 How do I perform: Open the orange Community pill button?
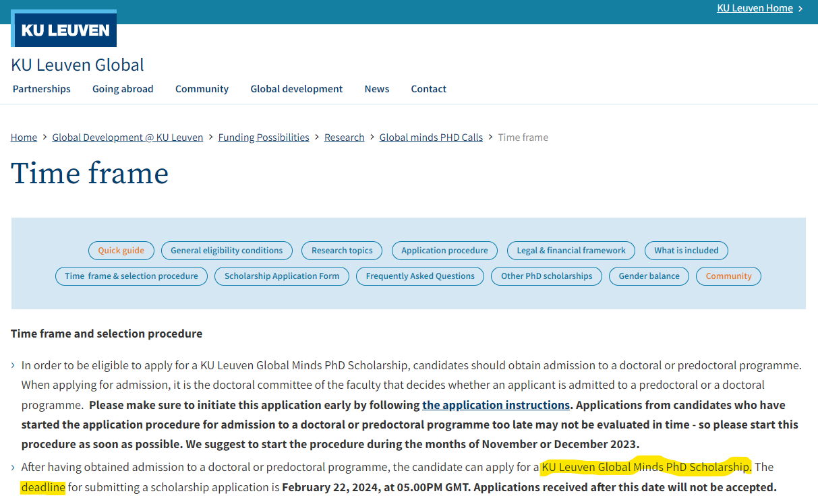click(729, 276)
